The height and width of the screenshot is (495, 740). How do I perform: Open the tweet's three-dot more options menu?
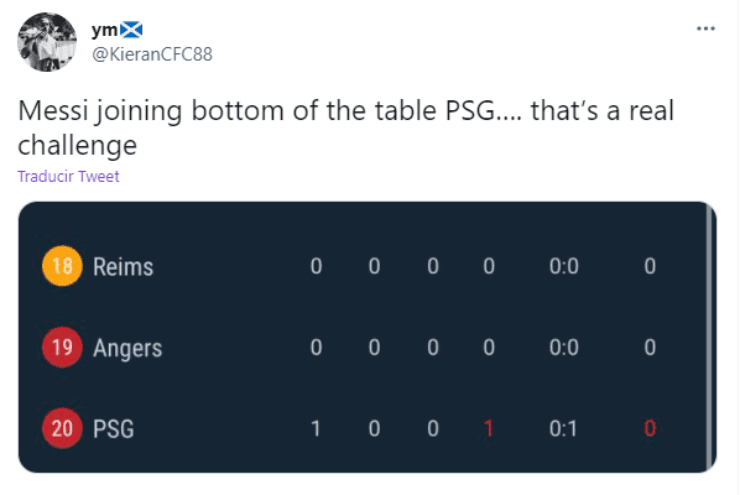[x=706, y=28]
